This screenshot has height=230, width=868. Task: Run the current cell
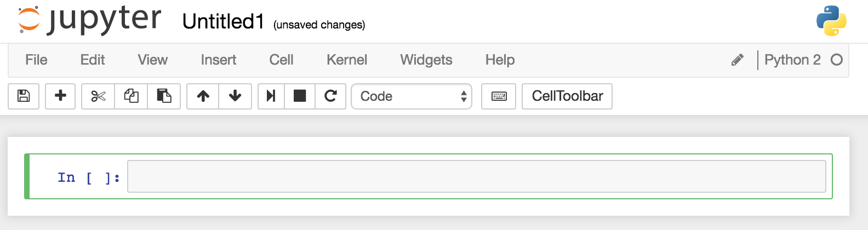click(x=271, y=96)
